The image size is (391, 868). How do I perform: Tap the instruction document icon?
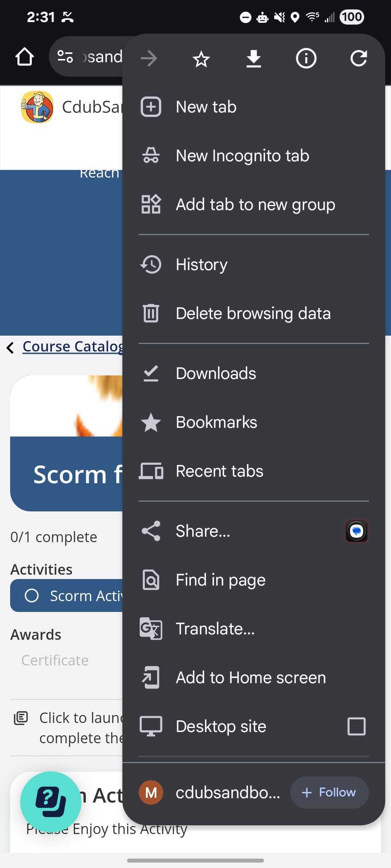[21, 718]
